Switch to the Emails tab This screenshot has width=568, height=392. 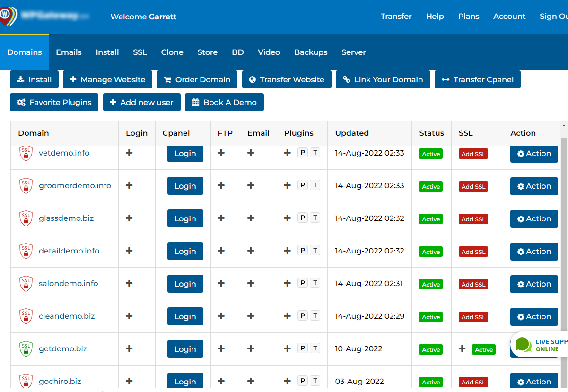69,52
